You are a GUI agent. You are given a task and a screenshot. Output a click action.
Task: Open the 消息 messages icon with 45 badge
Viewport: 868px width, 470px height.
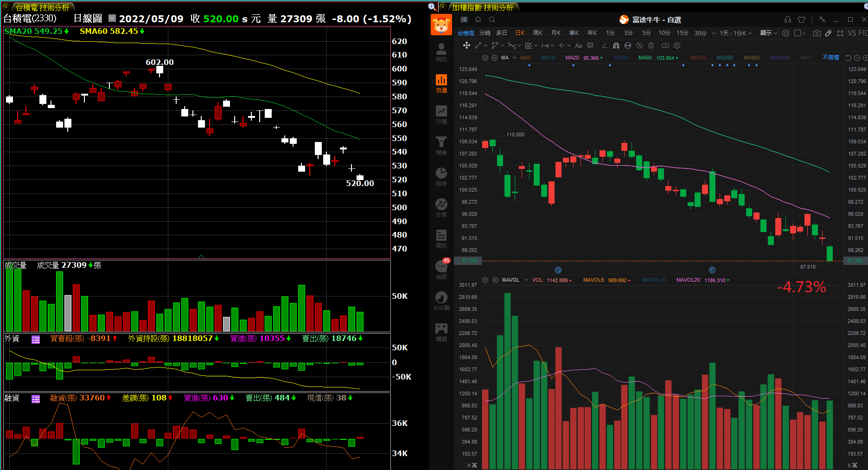tap(441, 270)
